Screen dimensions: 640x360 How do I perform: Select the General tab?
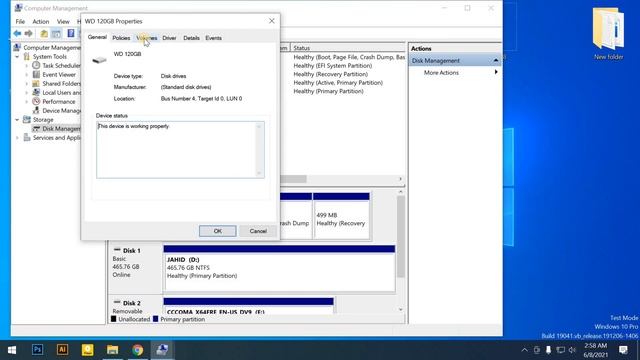pyautogui.click(x=97, y=37)
